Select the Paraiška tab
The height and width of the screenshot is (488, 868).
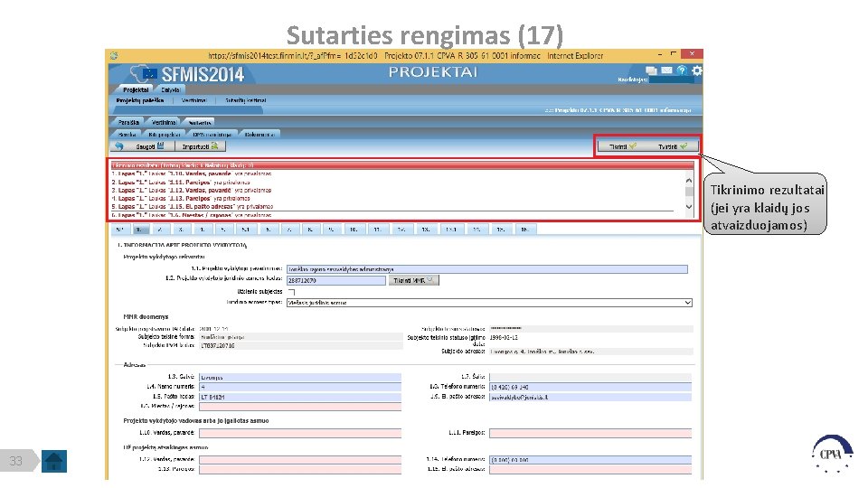128,122
